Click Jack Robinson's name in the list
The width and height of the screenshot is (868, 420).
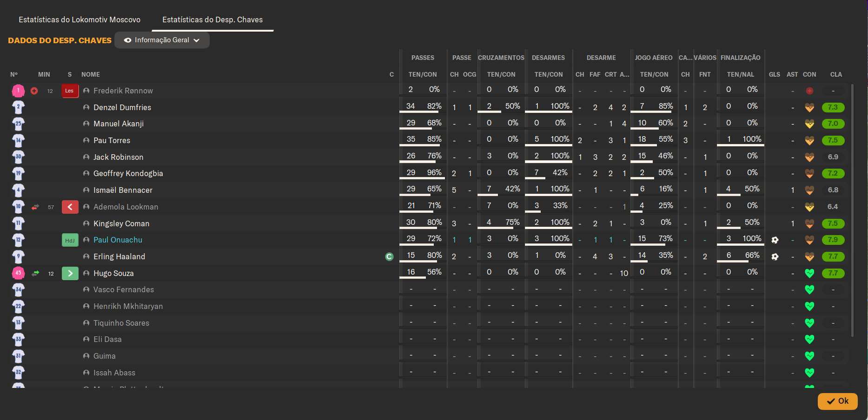[x=118, y=157]
